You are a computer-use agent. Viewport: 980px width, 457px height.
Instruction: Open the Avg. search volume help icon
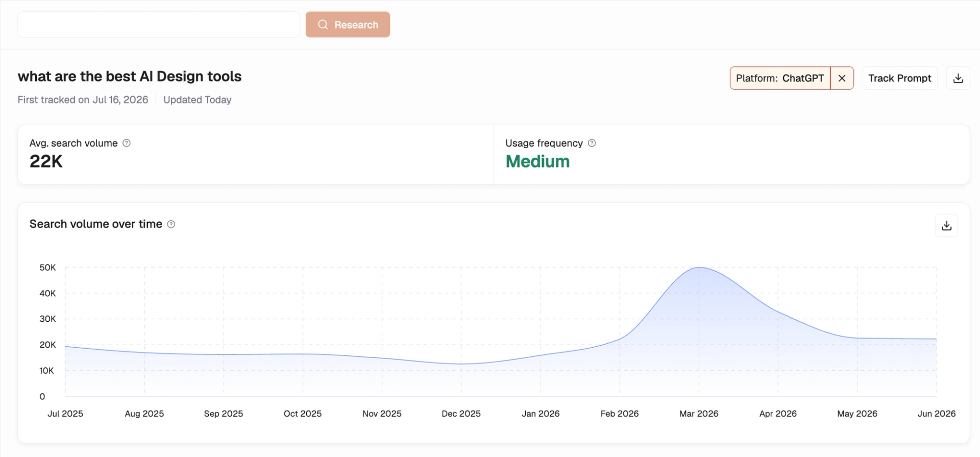[127, 143]
